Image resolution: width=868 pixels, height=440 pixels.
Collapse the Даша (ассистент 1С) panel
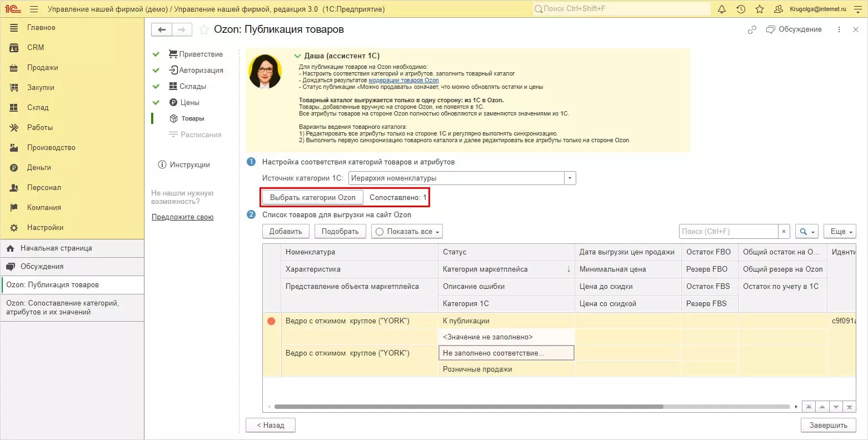click(297, 56)
